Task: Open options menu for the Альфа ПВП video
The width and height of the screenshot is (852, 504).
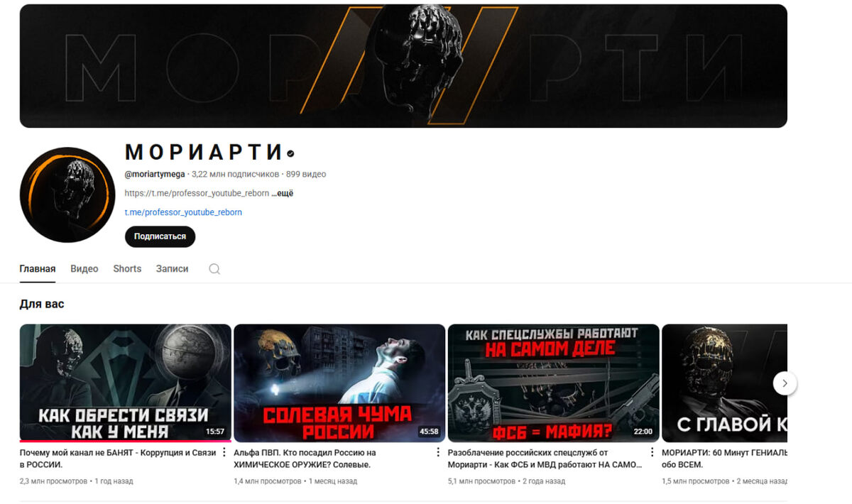Action: point(439,452)
